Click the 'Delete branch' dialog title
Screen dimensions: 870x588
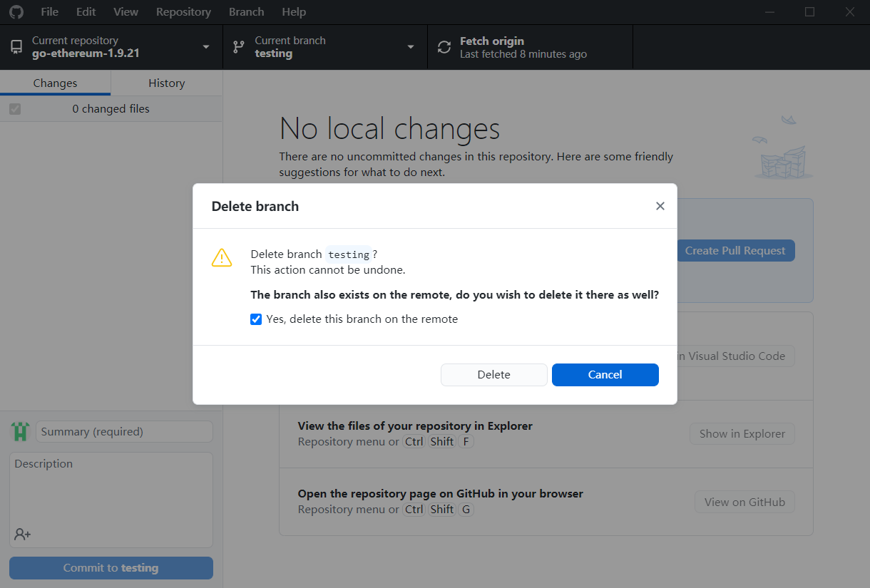pyautogui.click(x=255, y=207)
